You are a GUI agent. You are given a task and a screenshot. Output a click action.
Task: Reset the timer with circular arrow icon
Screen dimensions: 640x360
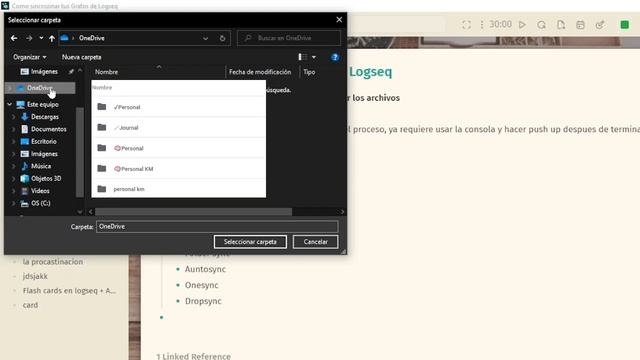(541, 25)
